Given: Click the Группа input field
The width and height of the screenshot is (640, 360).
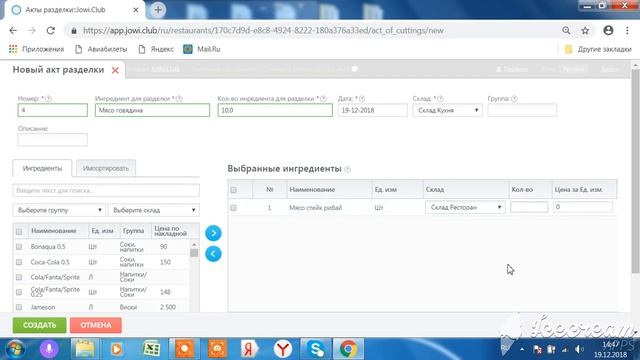Looking at the screenshot, I should point(522,110).
